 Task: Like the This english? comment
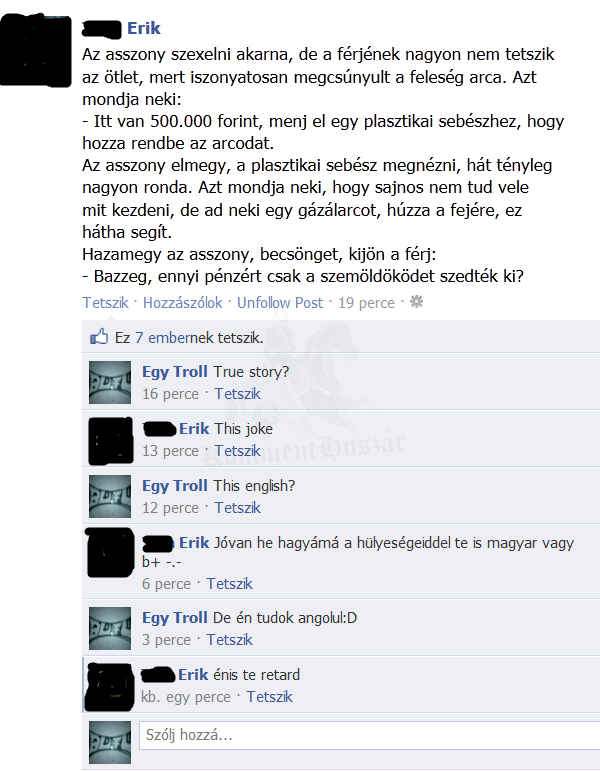(238, 508)
